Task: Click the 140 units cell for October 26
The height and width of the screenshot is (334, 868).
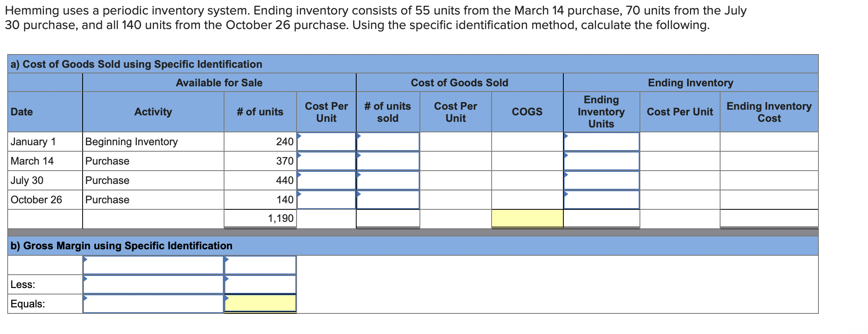Action: (x=260, y=200)
